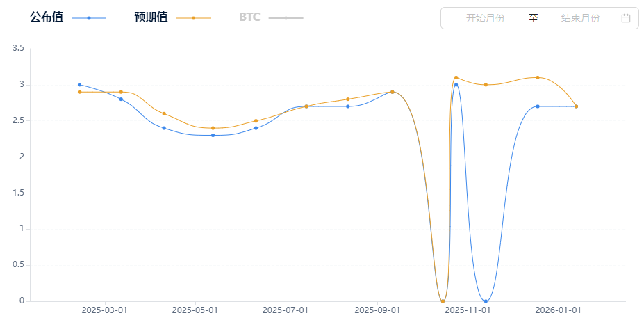Click the 结束月份 end month field
The image size is (644, 327).
click(580, 18)
